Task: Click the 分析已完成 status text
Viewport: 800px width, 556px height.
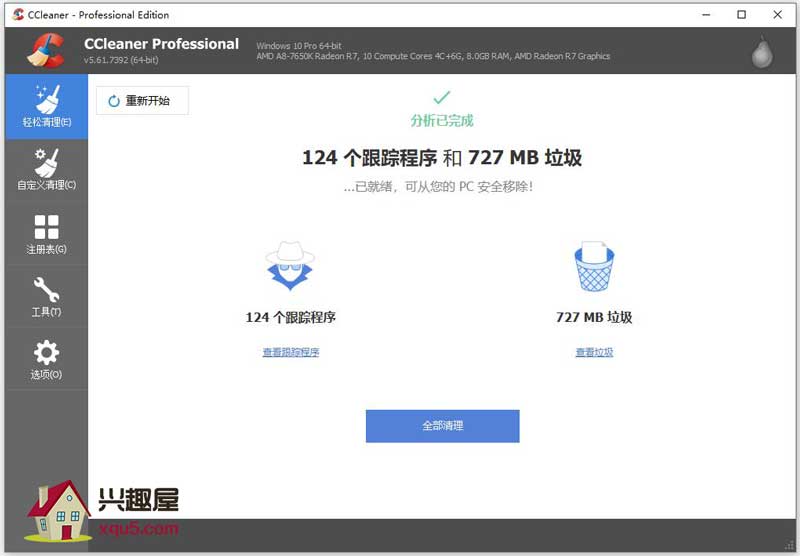Action: 442,120
